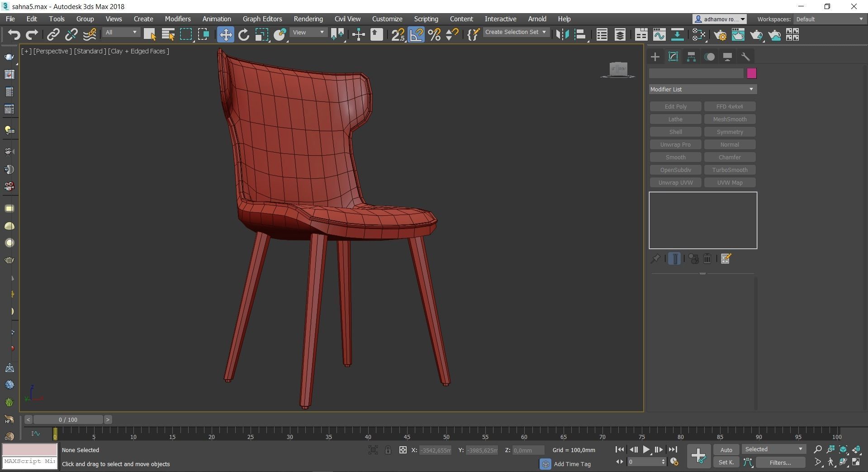Viewport: 868px width, 472px height.
Task: Open the Scripting menu
Action: click(x=426, y=19)
